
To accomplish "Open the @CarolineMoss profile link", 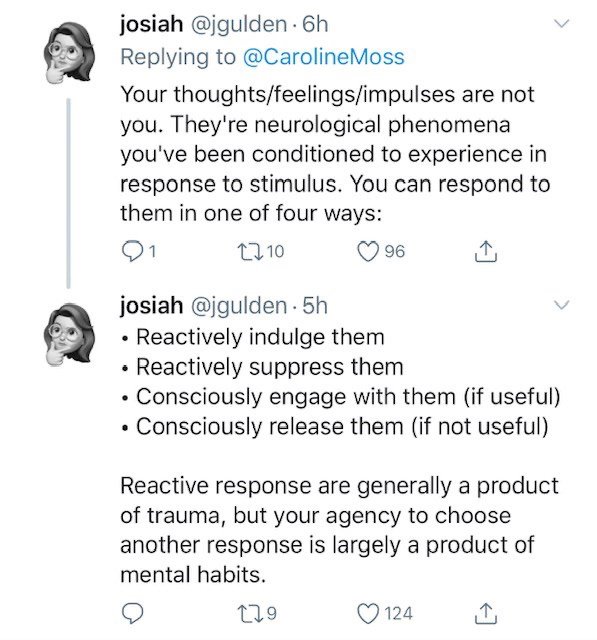I will (x=324, y=57).
